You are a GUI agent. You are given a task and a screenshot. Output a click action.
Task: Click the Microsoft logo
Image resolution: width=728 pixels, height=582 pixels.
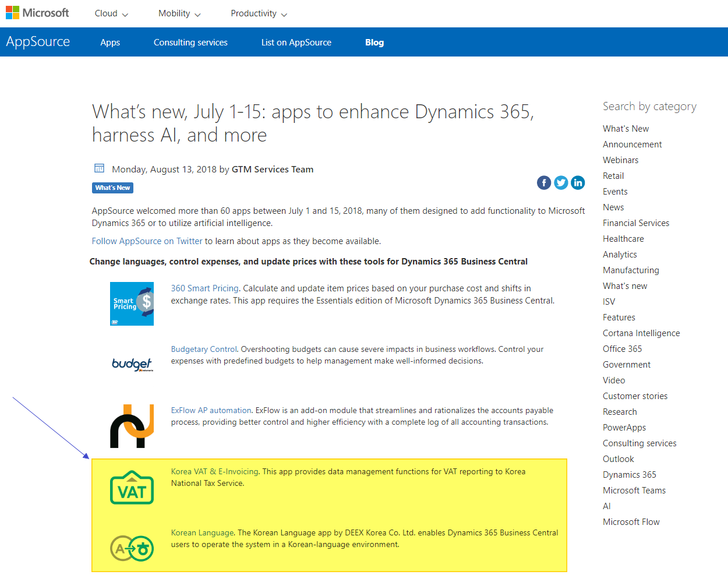pos(37,13)
